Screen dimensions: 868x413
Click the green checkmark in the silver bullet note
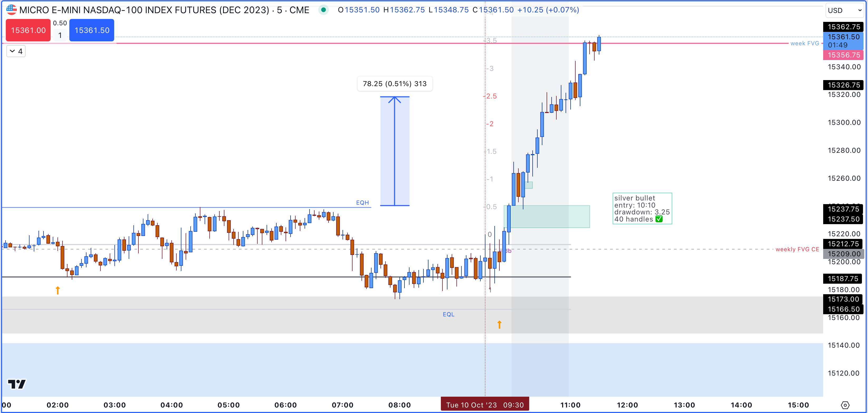point(659,219)
